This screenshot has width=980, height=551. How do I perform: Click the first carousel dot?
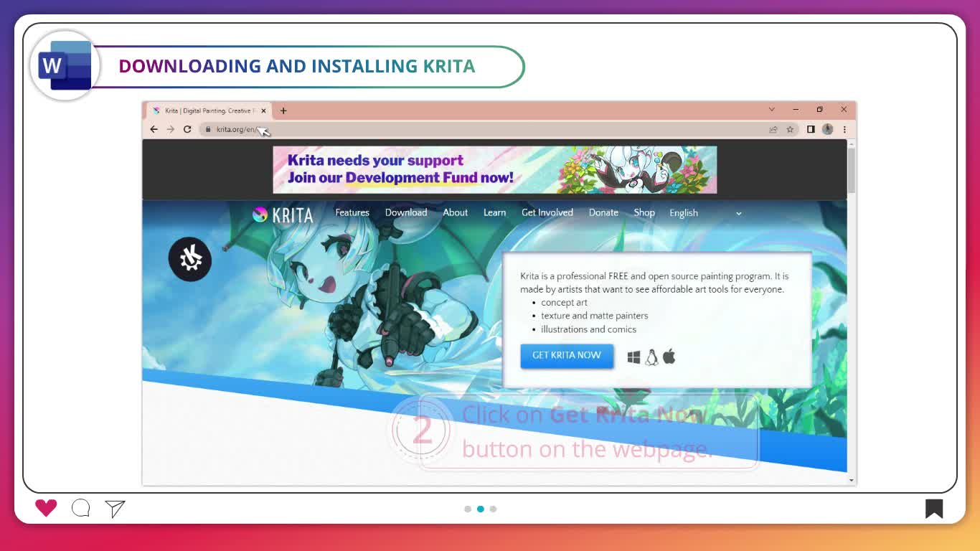(x=468, y=509)
